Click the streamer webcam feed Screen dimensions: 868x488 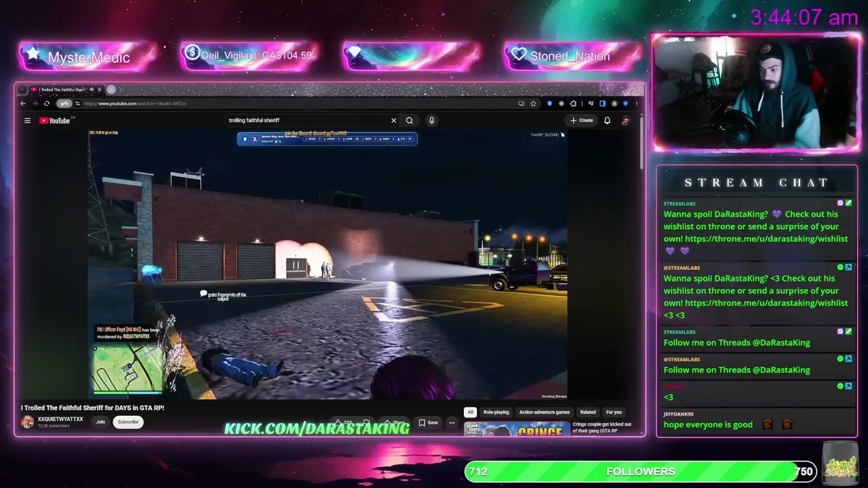756,92
